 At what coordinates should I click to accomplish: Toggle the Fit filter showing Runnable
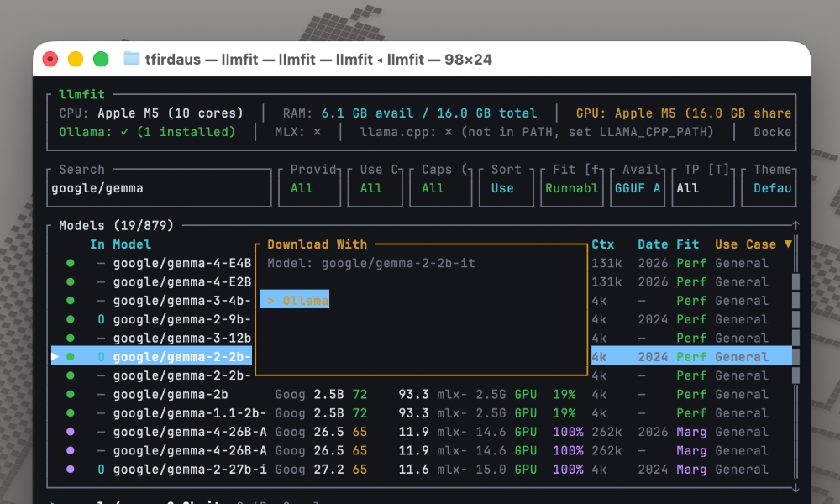[x=571, y=187]
